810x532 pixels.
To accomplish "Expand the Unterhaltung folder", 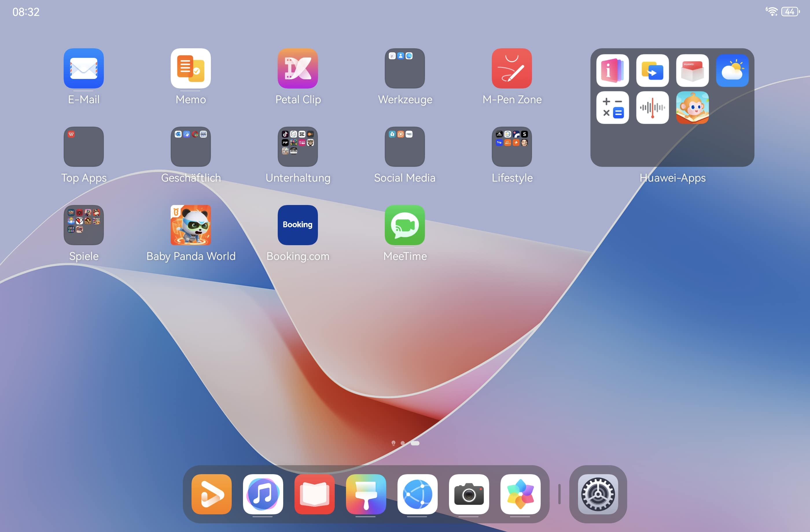I will click(297, 147).
